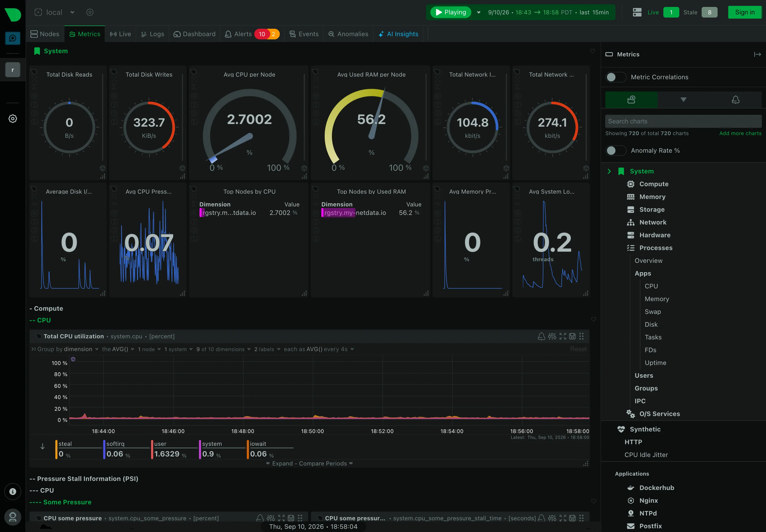Toggle Anomaly Rate % switch
This screenshot has width=766, height=532.
(615, 151)
